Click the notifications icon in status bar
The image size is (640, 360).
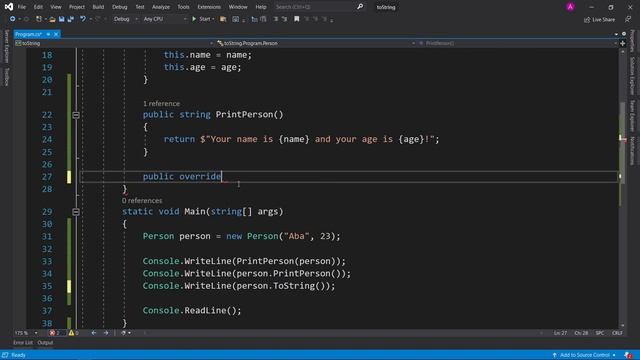pos(628,355)
